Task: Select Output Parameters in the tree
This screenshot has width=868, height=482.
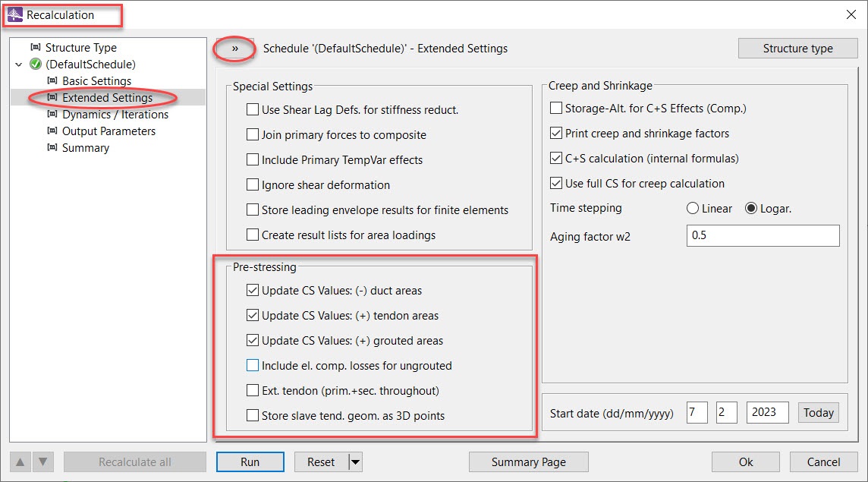Action: pyautogui.click(x=108, y=131)
